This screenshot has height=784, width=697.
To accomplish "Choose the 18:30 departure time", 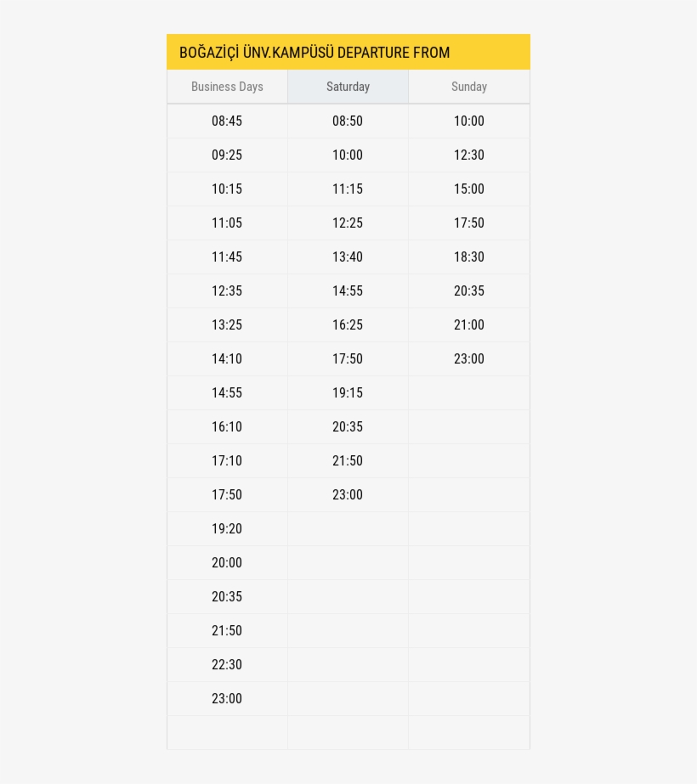I will click(469, 257).
